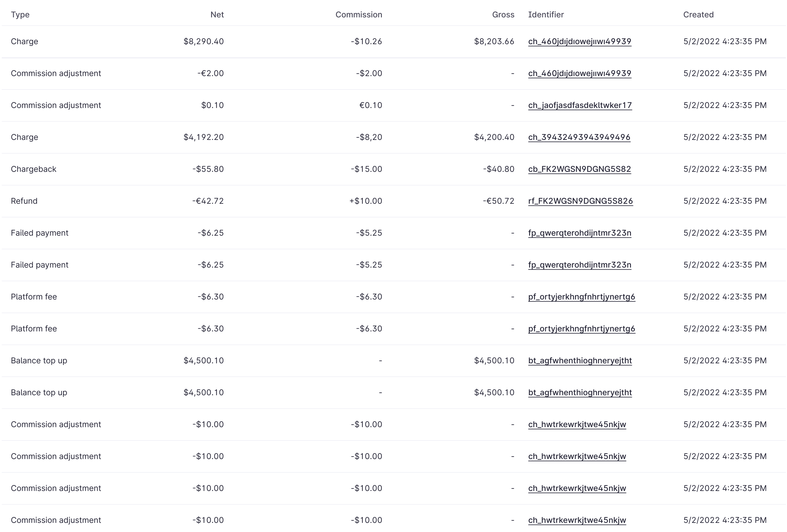The height and width of the screenshot is (532, 787).
Task: Open identifier ch_jaofjasdfasdekltwker17
Action: [x=579, y=105]
